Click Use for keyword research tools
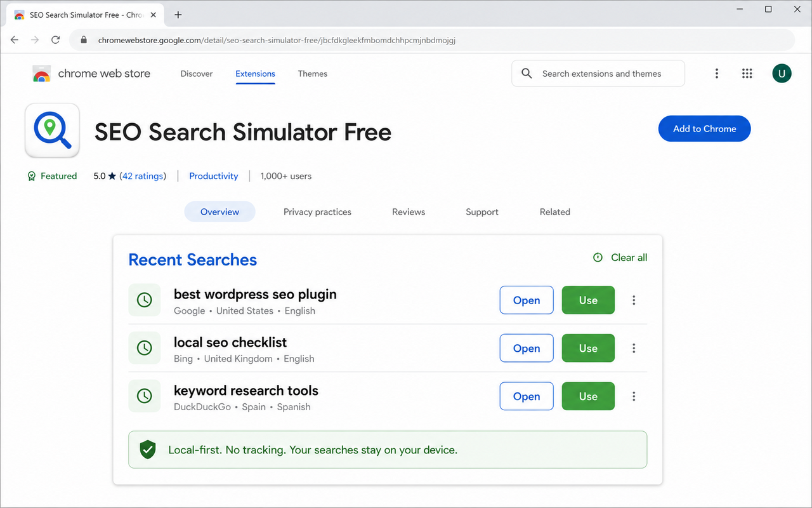The image size is (812, 508). (x=588, y=396)
